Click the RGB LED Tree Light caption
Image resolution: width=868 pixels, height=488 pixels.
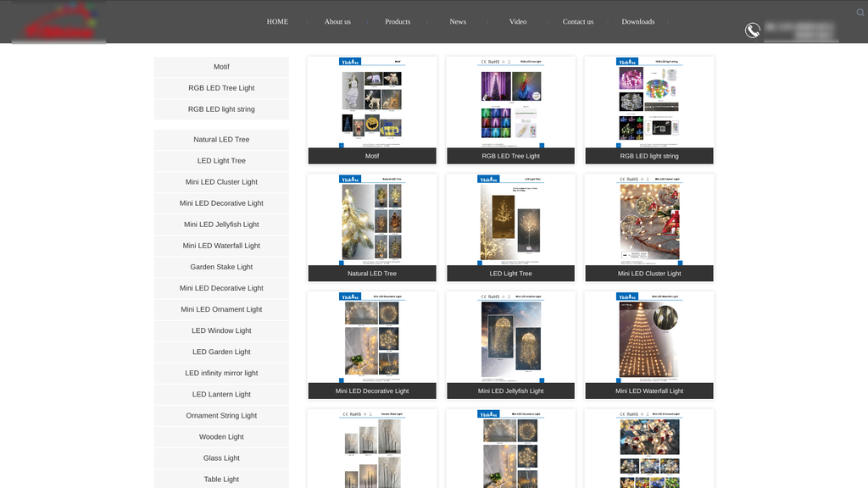510,156
